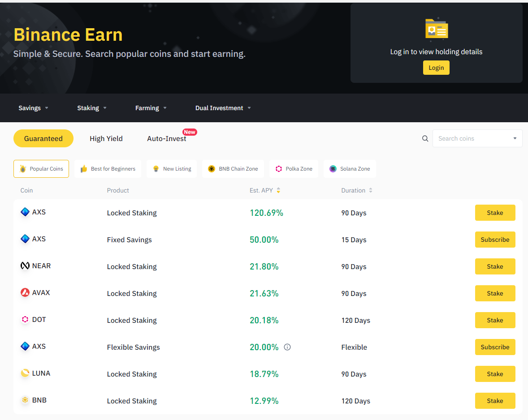Click the 21.63% APY value
The image size is (528, 420).
(x=264, y=294)
